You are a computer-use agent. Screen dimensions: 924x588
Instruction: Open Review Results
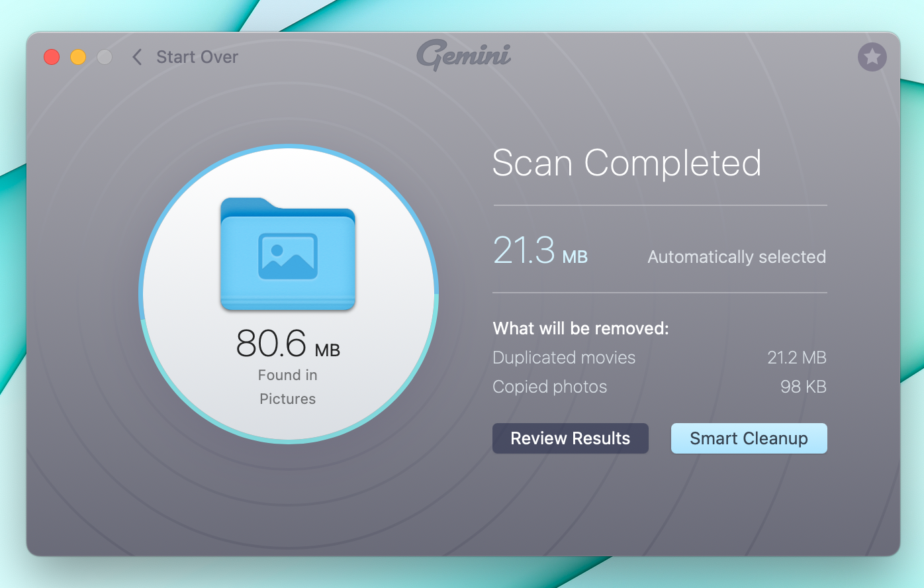click(x=570, y=438)
